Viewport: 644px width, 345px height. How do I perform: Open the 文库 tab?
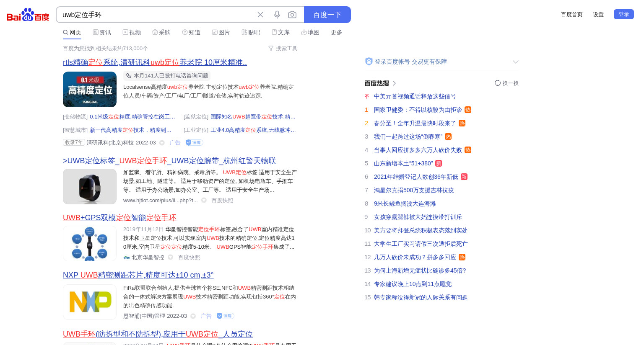(280, 32)
